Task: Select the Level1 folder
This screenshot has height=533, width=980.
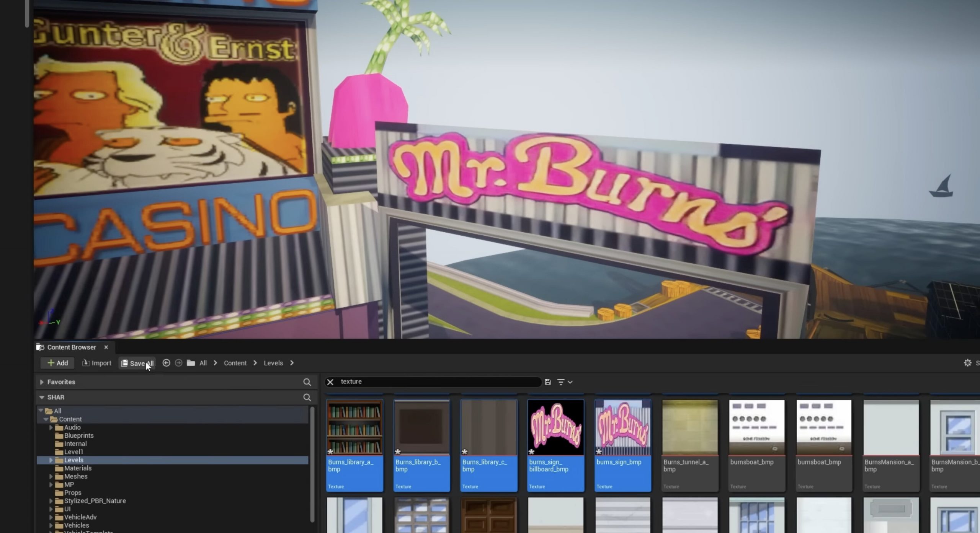Action: point(73,452)
